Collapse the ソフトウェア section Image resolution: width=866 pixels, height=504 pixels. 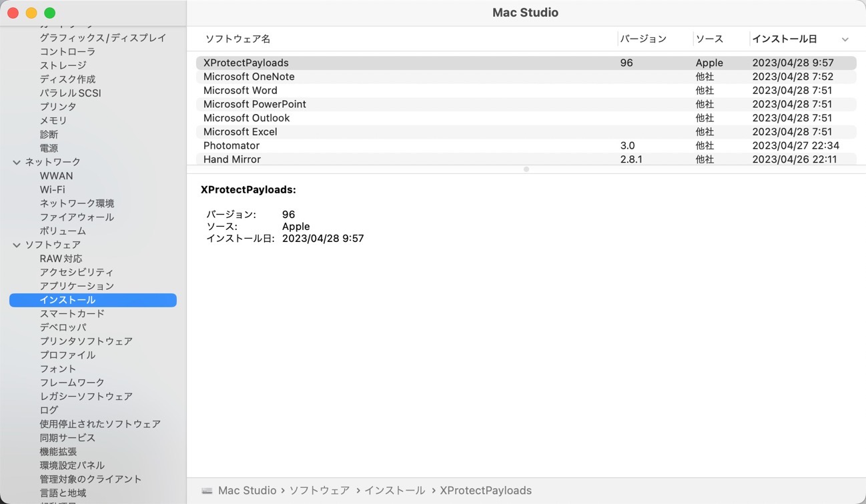[17, 245]
